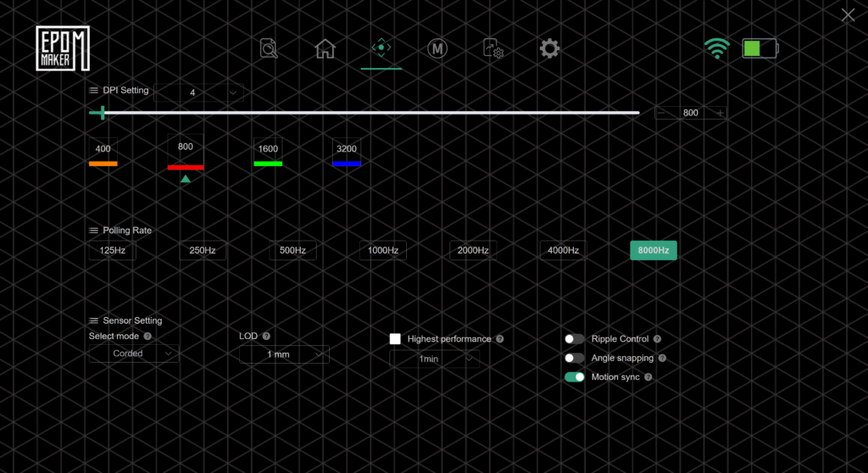Click the blue color bar under 3200 DPI

(347, 163)
